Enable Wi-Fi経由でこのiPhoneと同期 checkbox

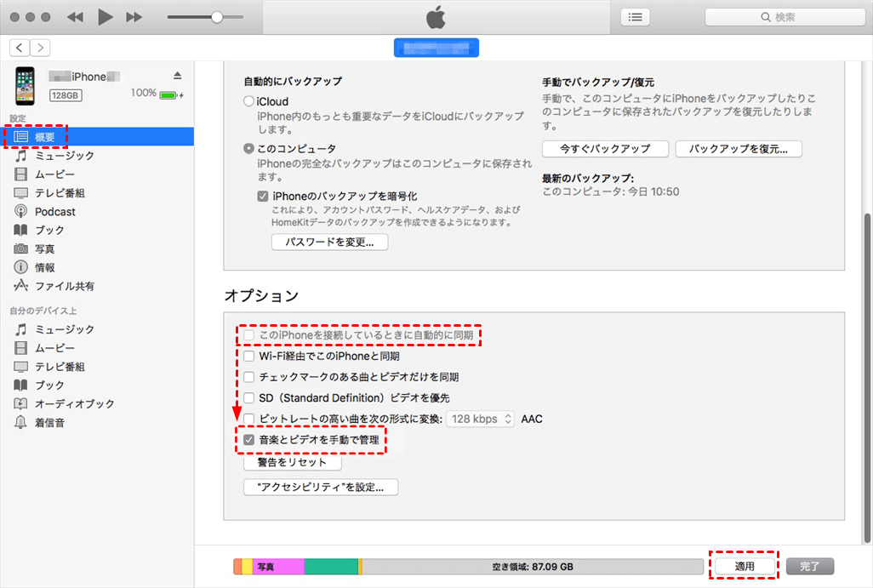248,357
